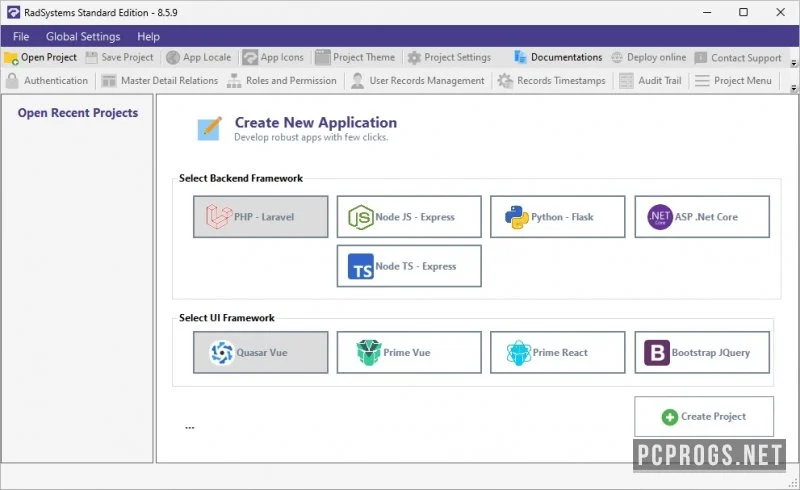Image resolution: width=800 pixels, height=490 pixels.
Task: Click the Select Backend Framework label
Action: (241, 178)
